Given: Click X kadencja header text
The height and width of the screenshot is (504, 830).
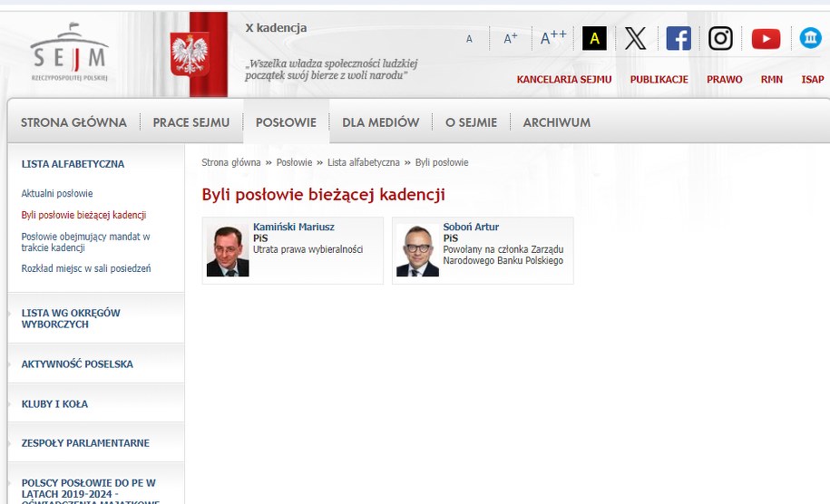Looking at the screenshot, I should (x=276, y=28).
